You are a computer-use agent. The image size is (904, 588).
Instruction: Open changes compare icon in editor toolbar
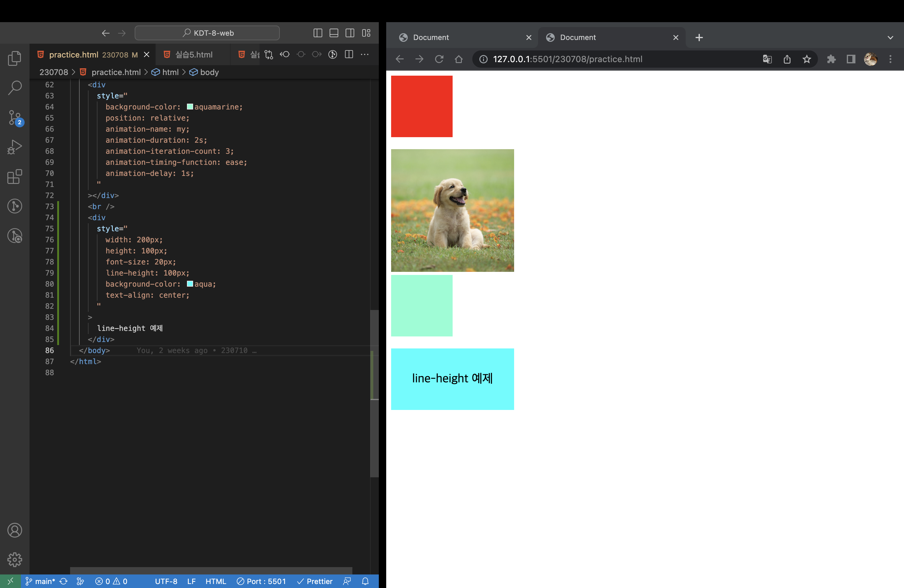pos(269,55)
